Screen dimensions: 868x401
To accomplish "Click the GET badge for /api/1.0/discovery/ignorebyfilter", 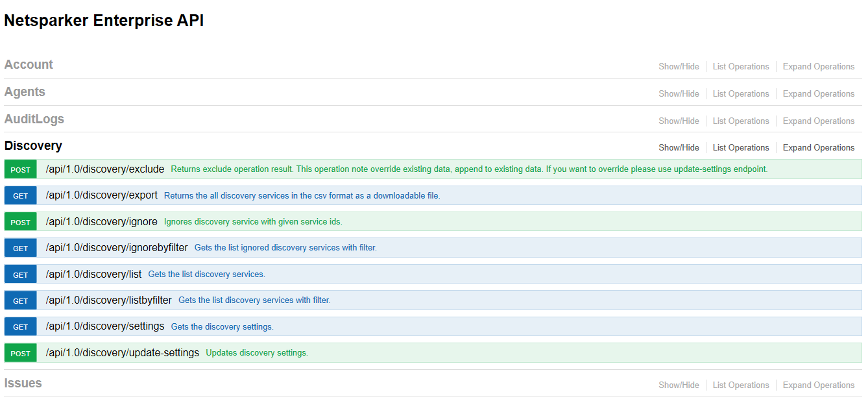I will click(20, 247).
